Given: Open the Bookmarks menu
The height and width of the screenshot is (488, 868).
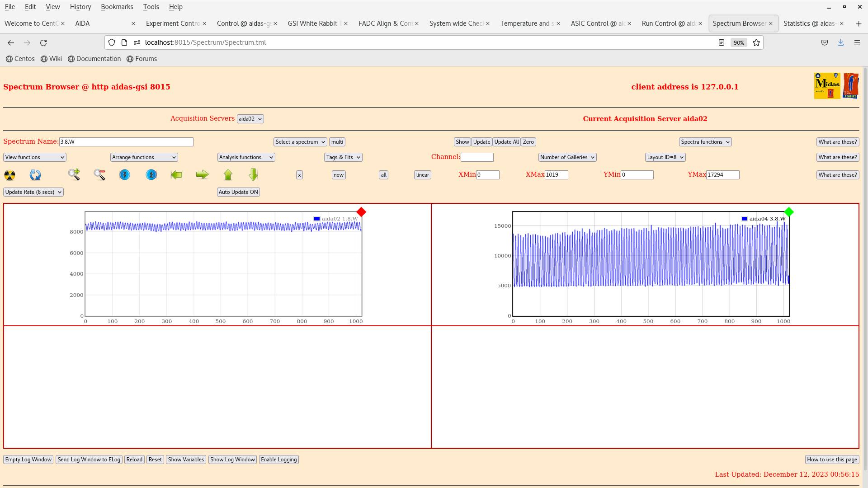Looking at the screenshot, I should coord(117,6).
